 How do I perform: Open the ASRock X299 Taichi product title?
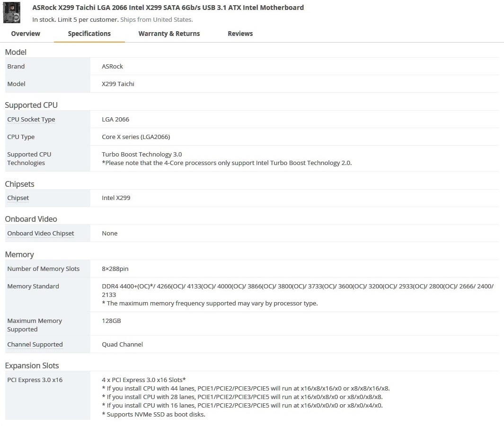point(168,8)
